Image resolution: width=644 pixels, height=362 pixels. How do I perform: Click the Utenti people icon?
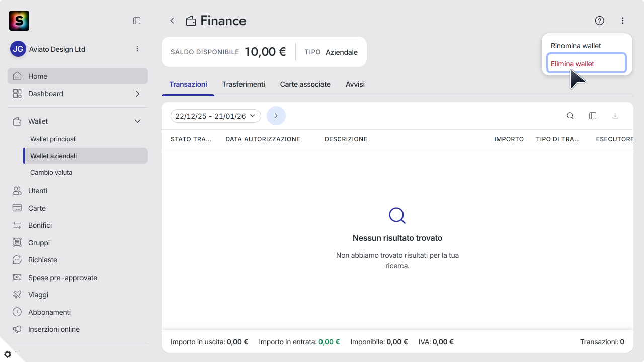click(17, 191)
